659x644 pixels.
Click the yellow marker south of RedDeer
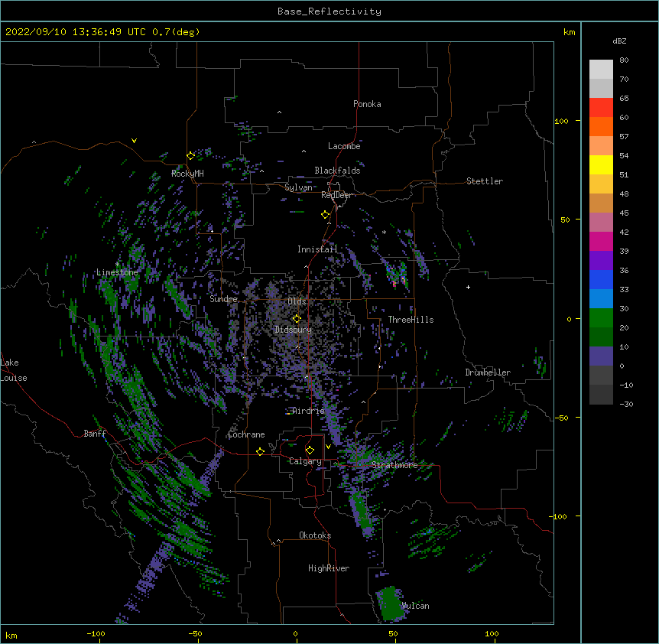[325, 215]
